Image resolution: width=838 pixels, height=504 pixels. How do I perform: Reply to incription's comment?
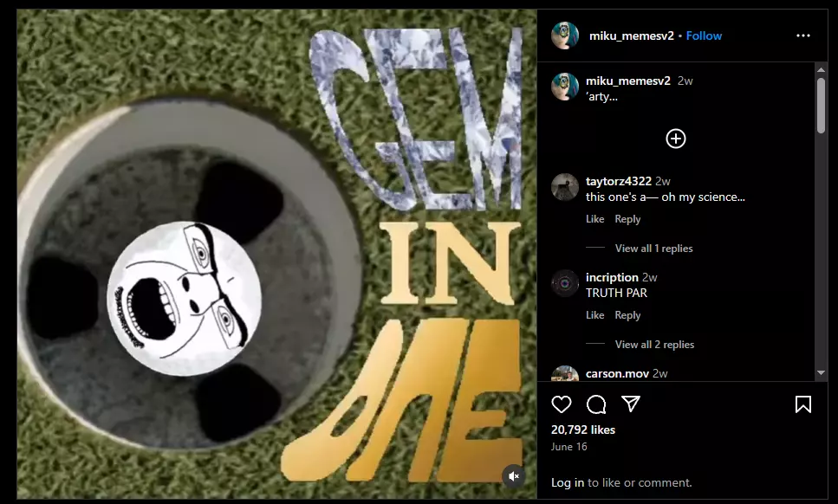tap(627, 315)
